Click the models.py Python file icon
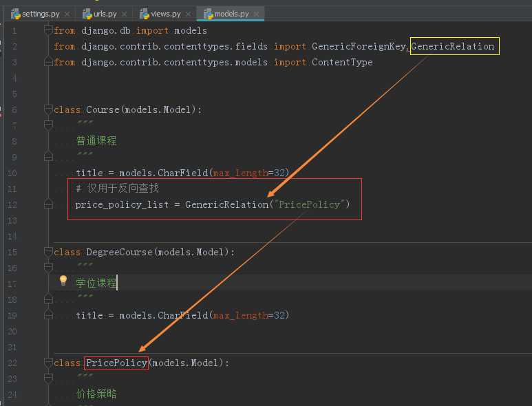 tap(208, 14)
